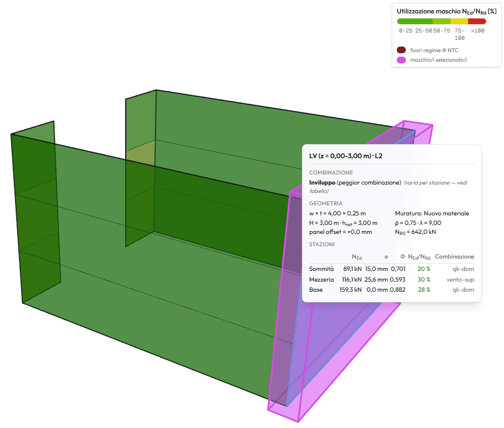Image resolution: width=504 pixels, height=428 pixels.
Task: Click the '15,0 mm' eccentricity value
Action: click(x=377, y=269)
